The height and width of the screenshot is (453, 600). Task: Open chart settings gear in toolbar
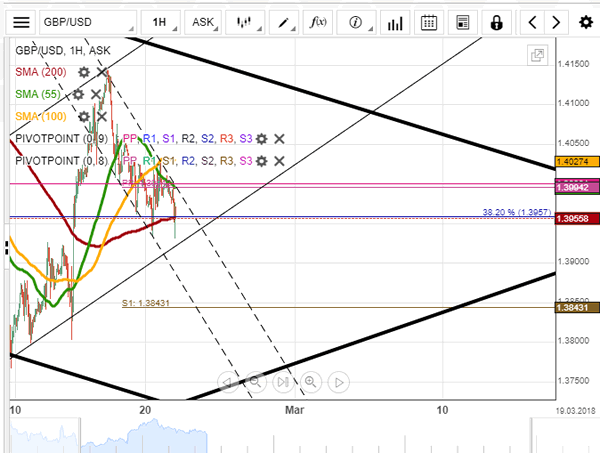pos(585,23)
